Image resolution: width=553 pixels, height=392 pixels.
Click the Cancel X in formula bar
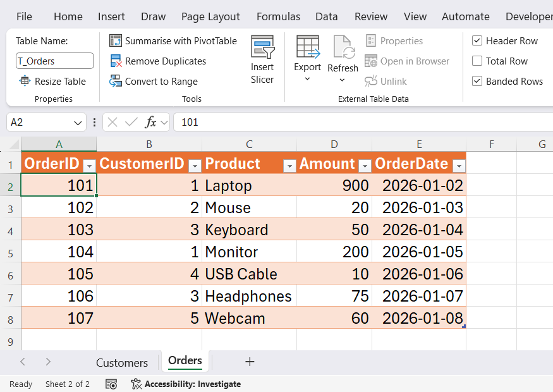pyautogui.click(x=112, y=123)
